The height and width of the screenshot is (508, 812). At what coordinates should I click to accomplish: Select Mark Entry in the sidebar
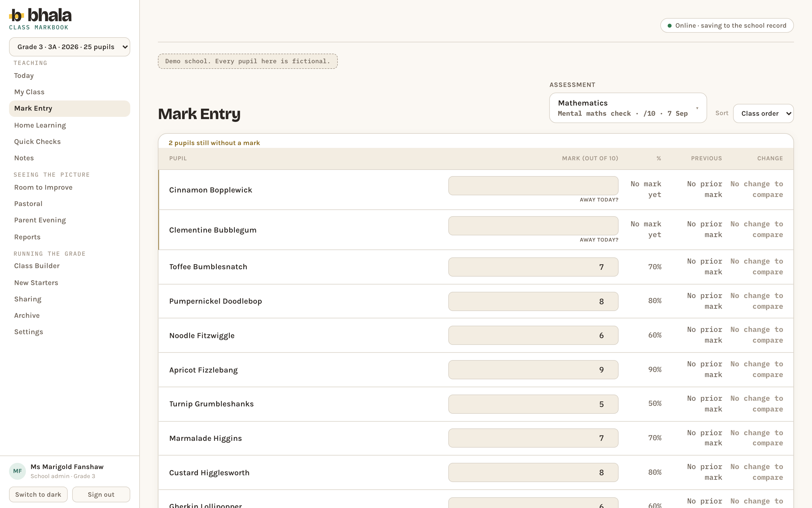(69, 109)
